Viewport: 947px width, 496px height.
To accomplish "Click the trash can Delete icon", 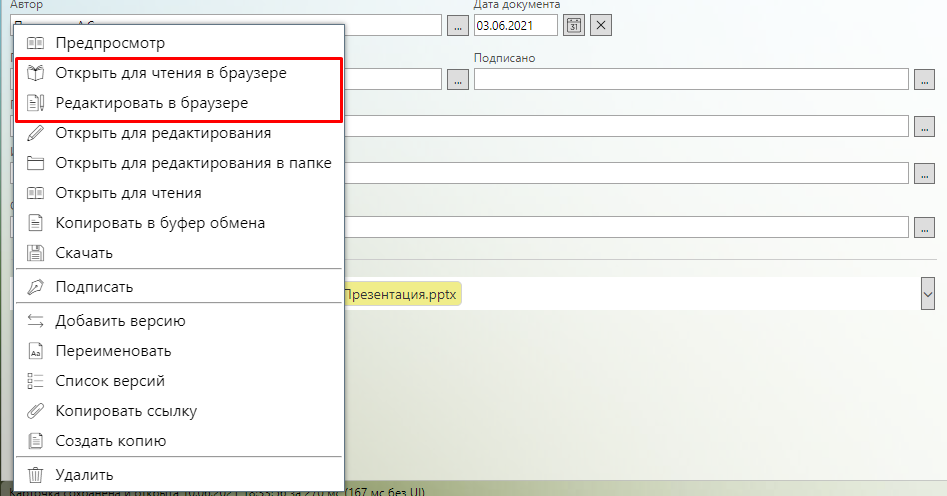I will click(x=35, y=475).
